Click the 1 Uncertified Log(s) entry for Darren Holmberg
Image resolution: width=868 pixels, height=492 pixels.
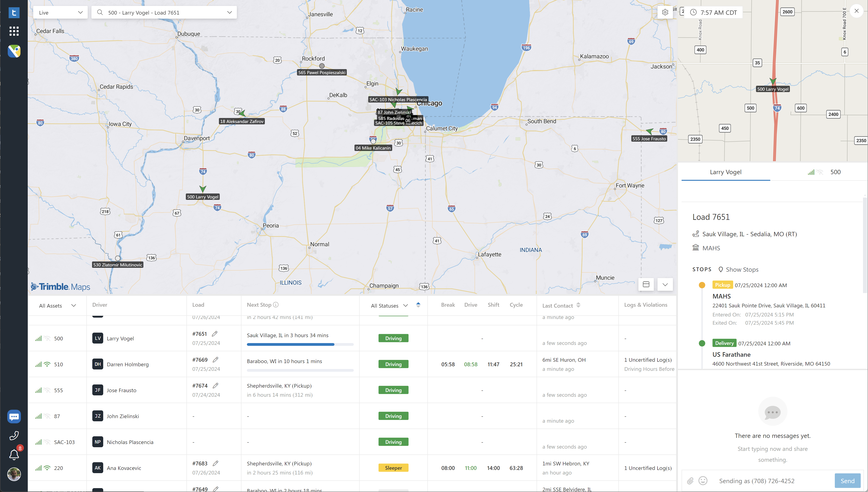tap(648, 360)
